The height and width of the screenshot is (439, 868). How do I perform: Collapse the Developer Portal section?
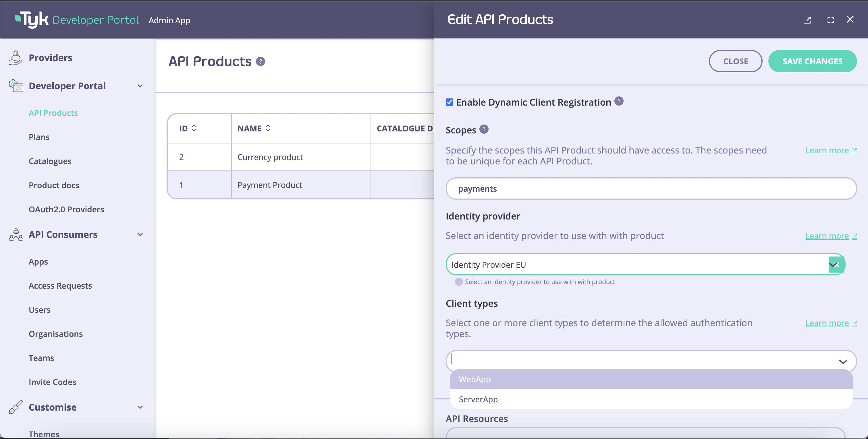pyautogui.click(x=140, y=86)
